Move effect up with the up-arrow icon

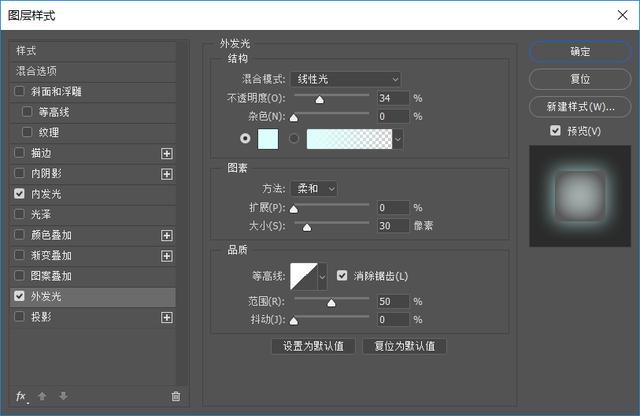pyautogui.click(x=42, y=396)
